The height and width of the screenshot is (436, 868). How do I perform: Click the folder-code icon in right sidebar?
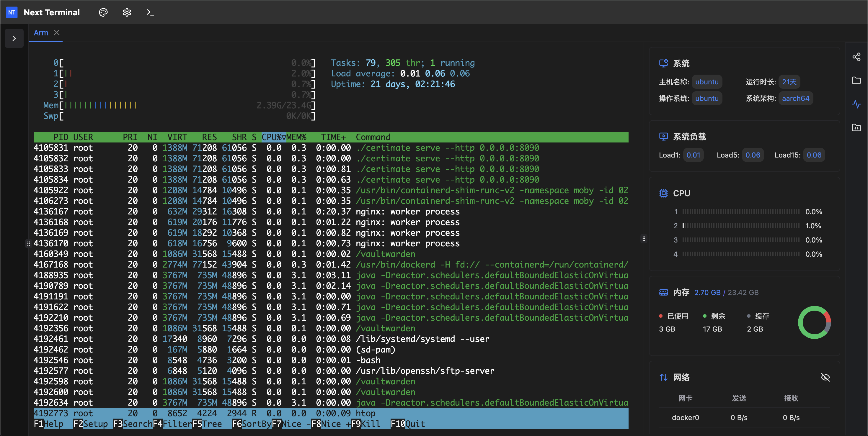856,128
